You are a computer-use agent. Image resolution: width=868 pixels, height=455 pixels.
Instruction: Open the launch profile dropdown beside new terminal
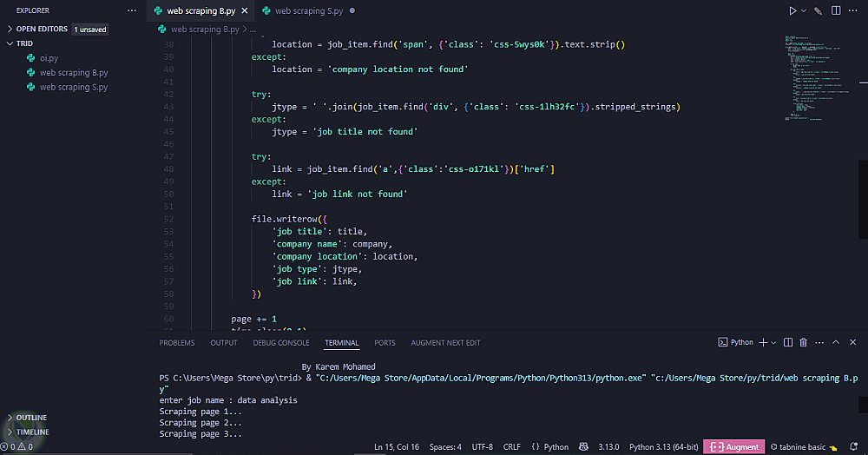(x=773, y=343)
